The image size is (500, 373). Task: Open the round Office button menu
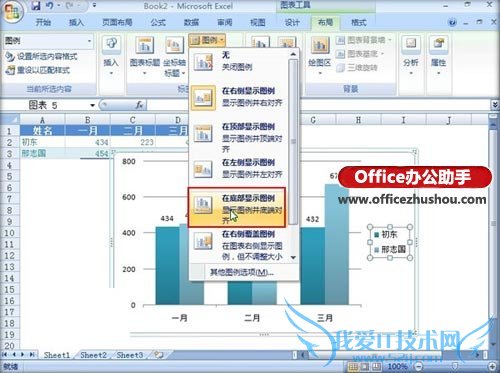tap(12, 11)
